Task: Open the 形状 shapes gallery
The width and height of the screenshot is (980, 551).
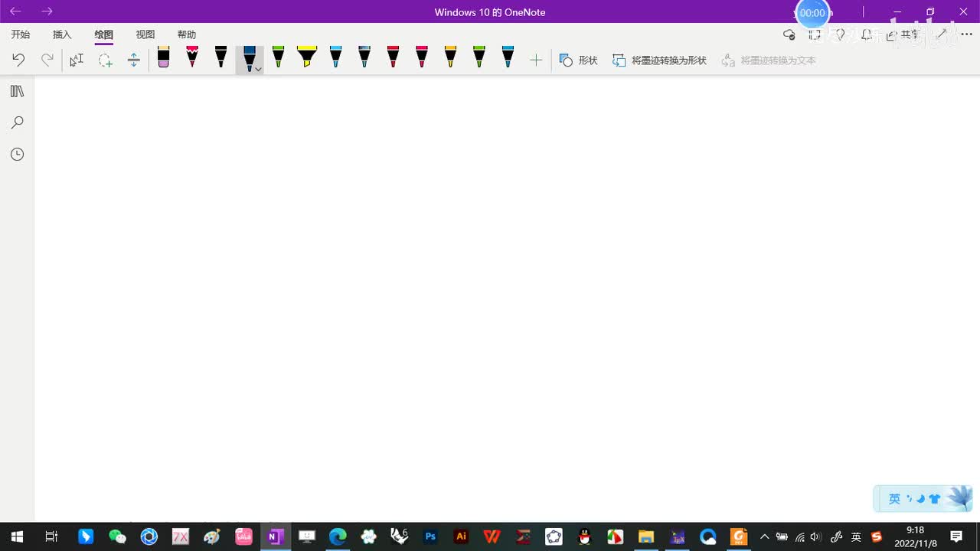Action: click(x=578, y=60)
